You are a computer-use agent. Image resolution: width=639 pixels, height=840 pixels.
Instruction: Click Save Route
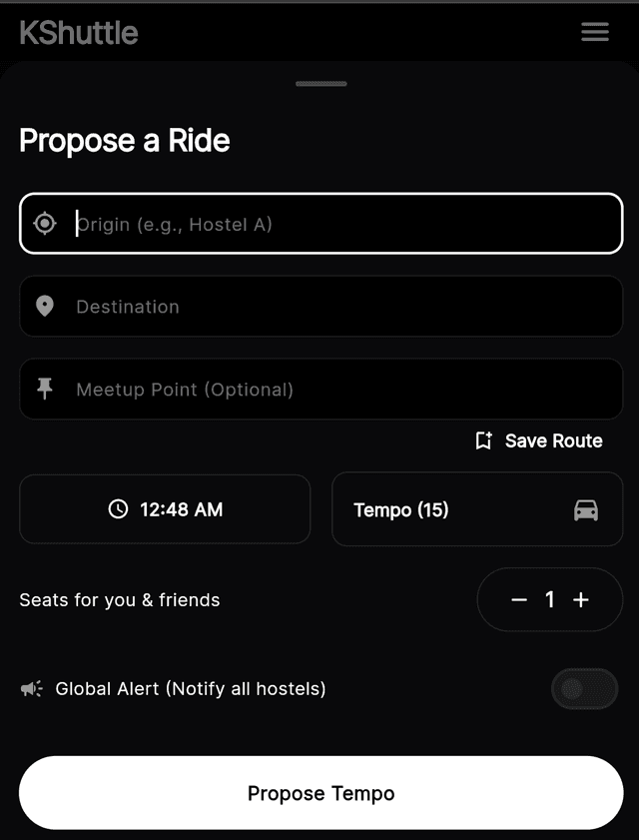[539, 440]
